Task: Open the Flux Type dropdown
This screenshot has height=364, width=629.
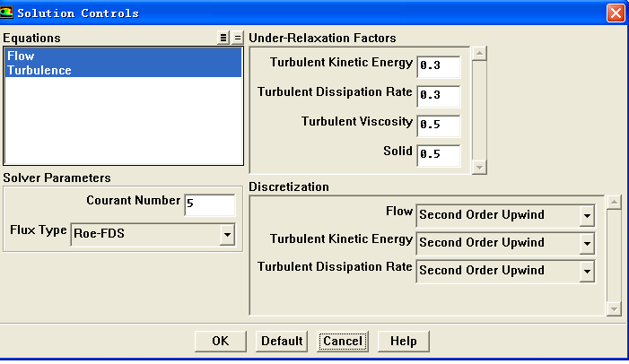Action: pyautogui.click(x=228, y=235)
